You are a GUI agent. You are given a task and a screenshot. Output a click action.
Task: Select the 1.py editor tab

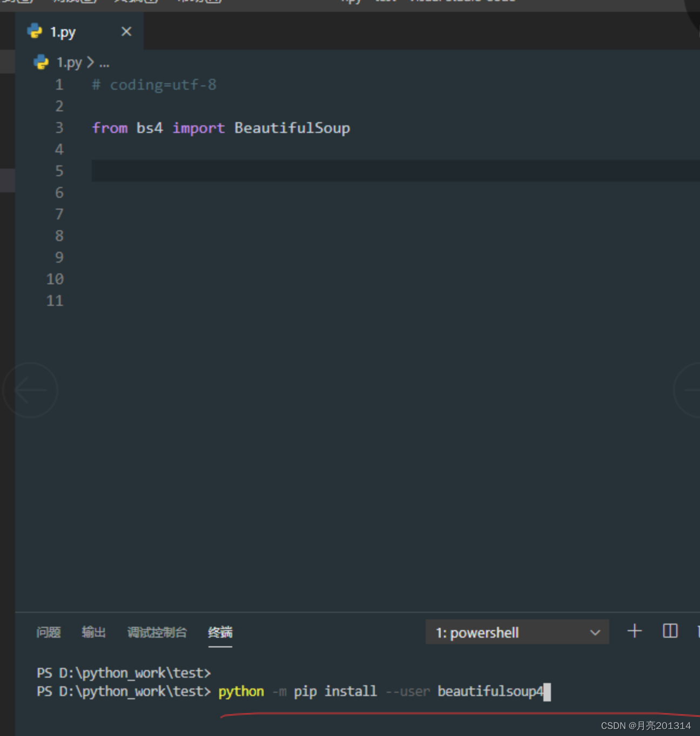[x=79, y=32]
